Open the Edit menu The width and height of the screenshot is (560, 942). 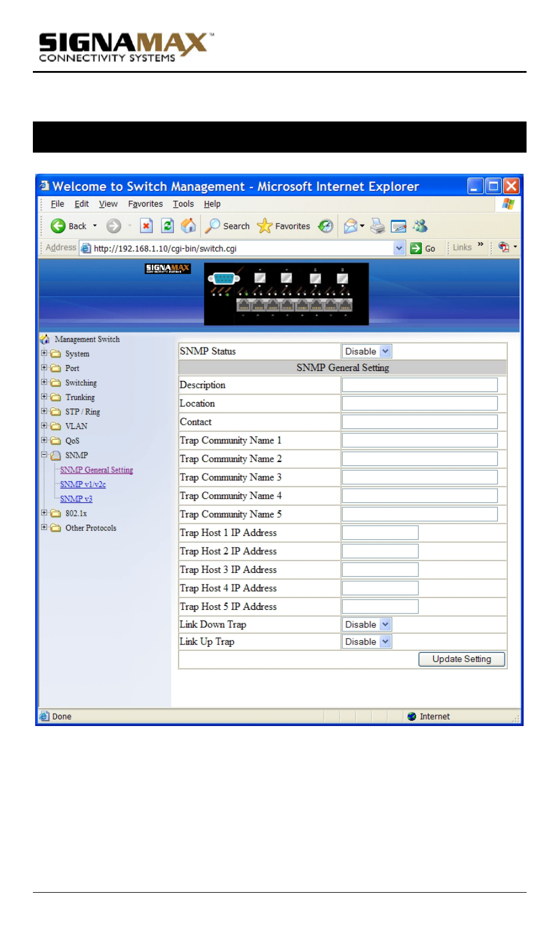[x=82, y=204]
